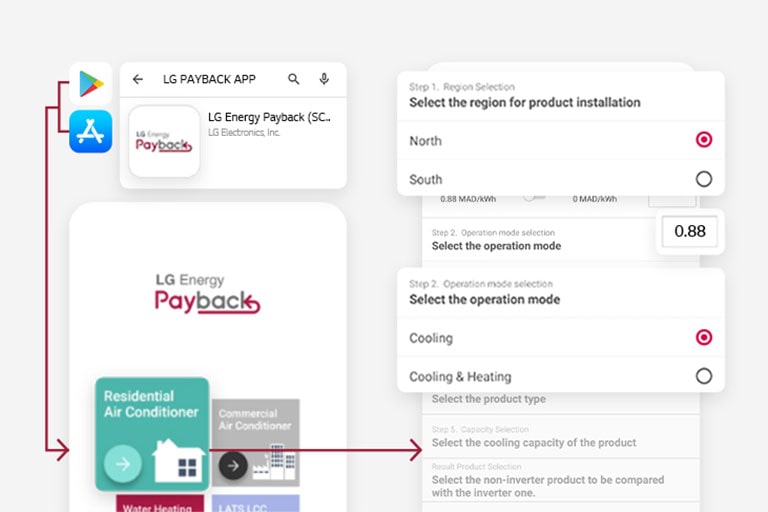Open the LG Energy Payback app listing title
768x512 pixels.
(269, 117)
